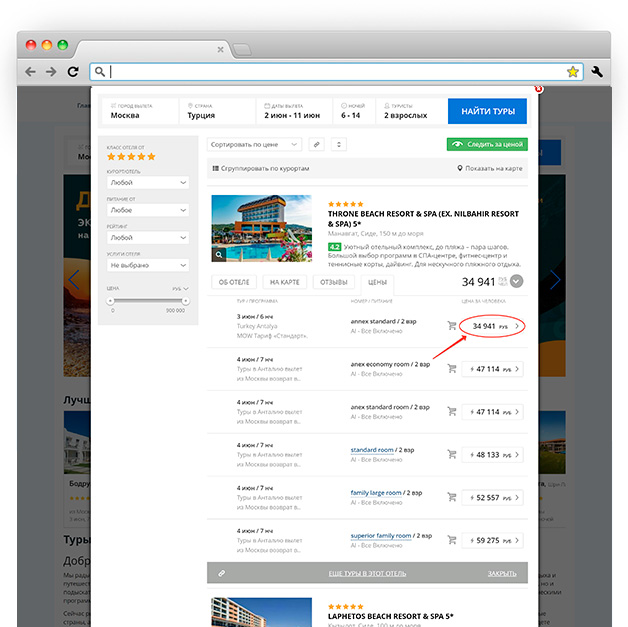
Task: Select the 52 557 руб price button
Action: pyautogui.click(x=492, y=498)
